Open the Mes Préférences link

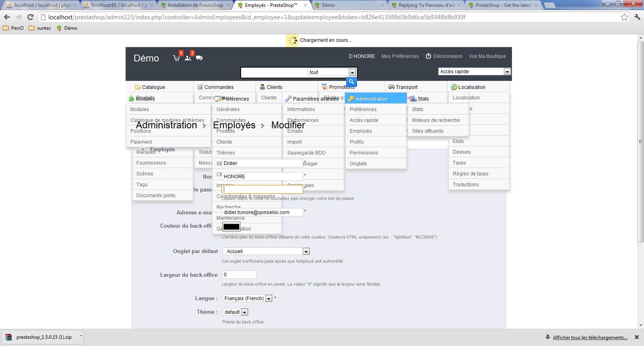click(x=400, y=56)
